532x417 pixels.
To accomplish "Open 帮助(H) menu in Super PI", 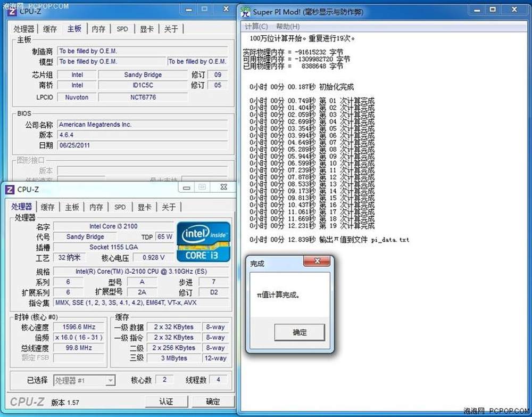I will coord(288,27).
